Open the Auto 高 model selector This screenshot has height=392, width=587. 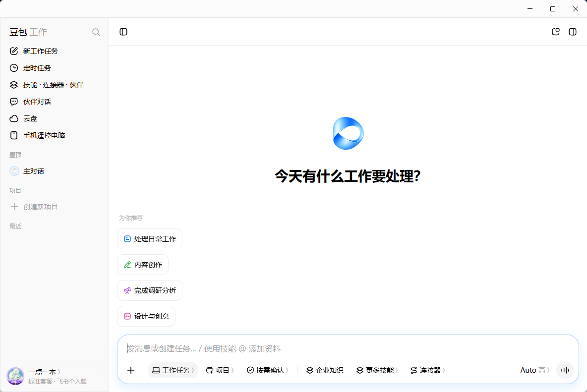(x=534, y=370)
